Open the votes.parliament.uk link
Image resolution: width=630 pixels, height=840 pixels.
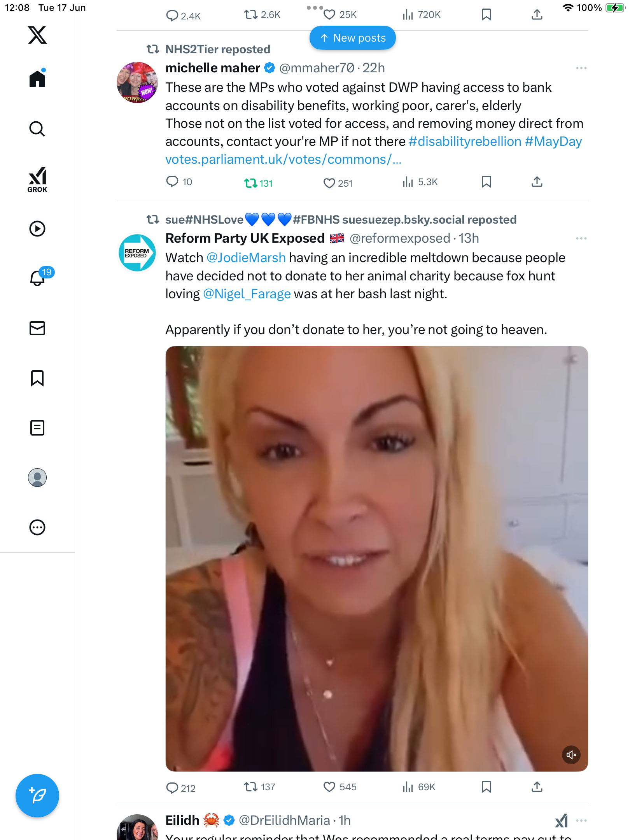(x=283, y=159)
